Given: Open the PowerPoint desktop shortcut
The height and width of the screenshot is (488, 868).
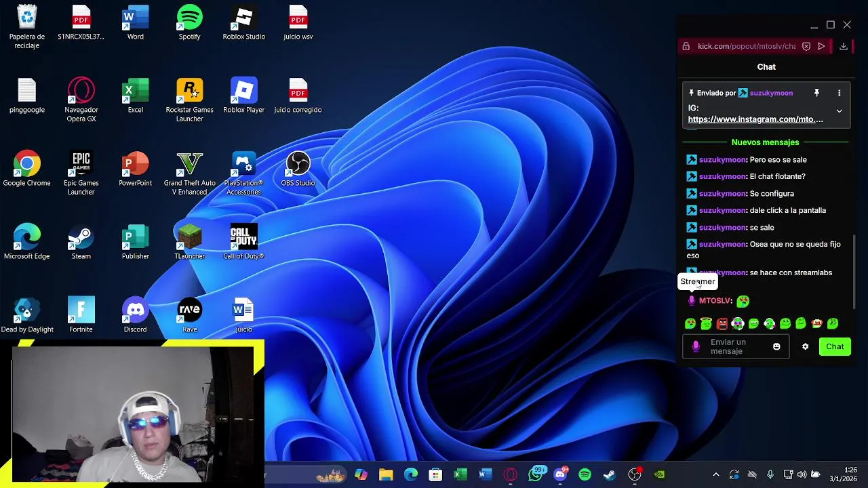Looking at the screenshot, I should [x=136, y=169].
